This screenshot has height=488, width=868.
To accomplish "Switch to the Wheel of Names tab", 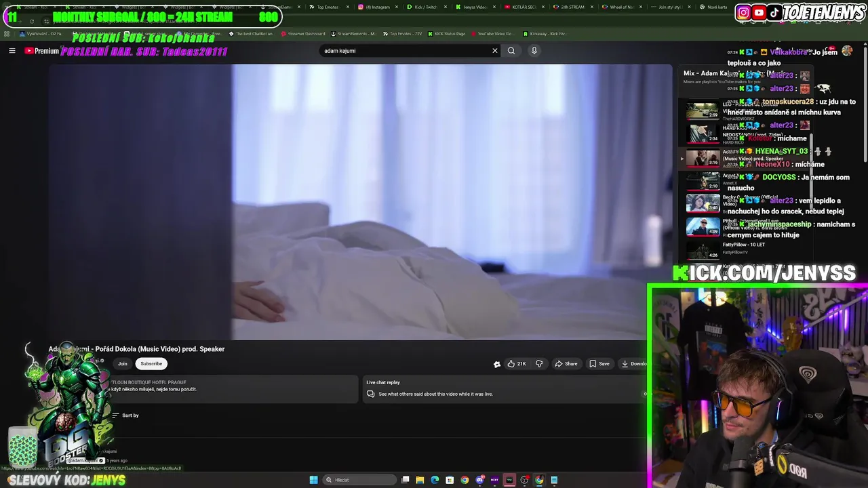I will tap(620, 7).
